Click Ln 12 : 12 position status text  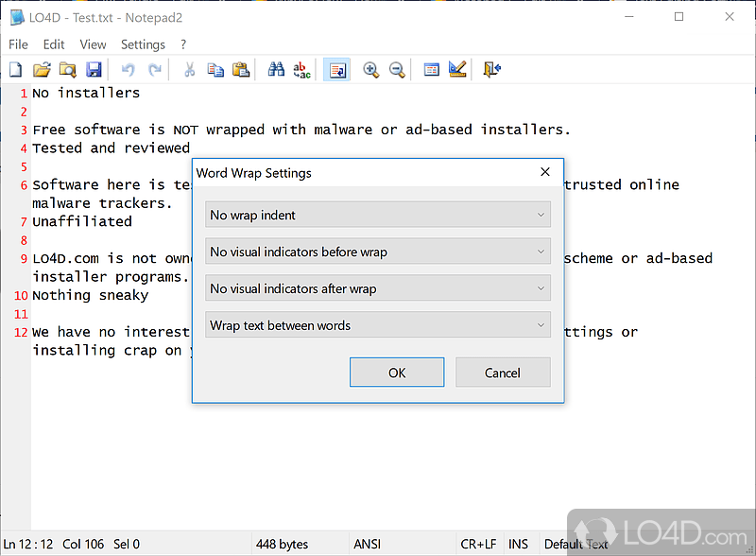click(x=28, y=545)
